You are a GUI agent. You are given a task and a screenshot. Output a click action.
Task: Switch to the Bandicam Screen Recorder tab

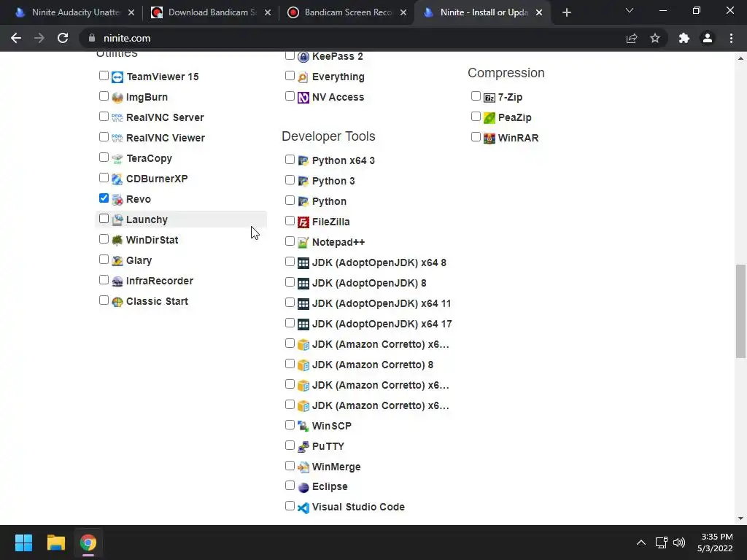[347, 13]
